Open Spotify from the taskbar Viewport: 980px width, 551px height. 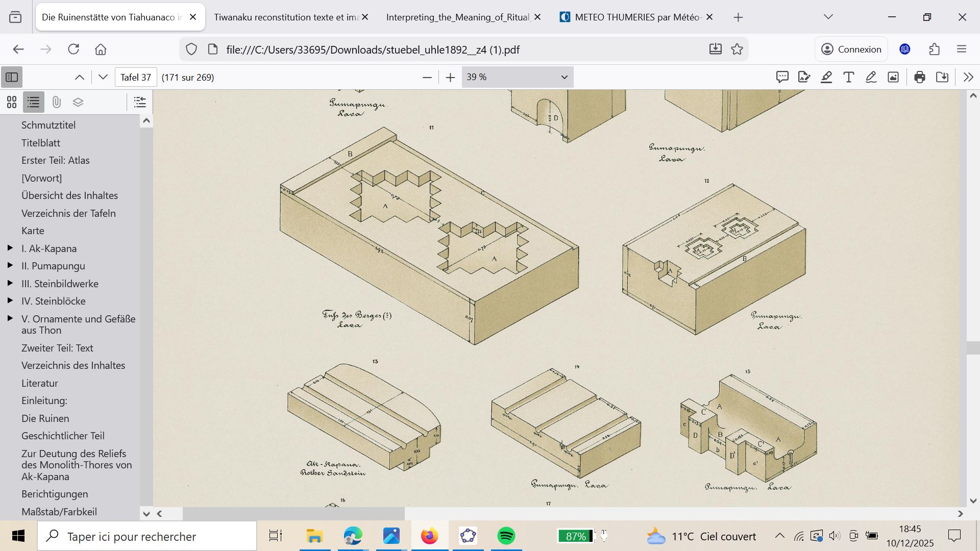coord(506,536)
